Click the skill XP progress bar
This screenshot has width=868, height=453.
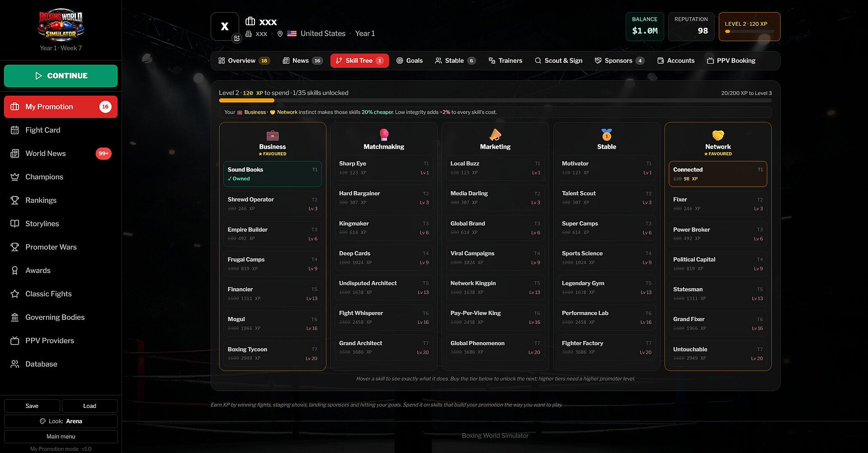point(495,101)
